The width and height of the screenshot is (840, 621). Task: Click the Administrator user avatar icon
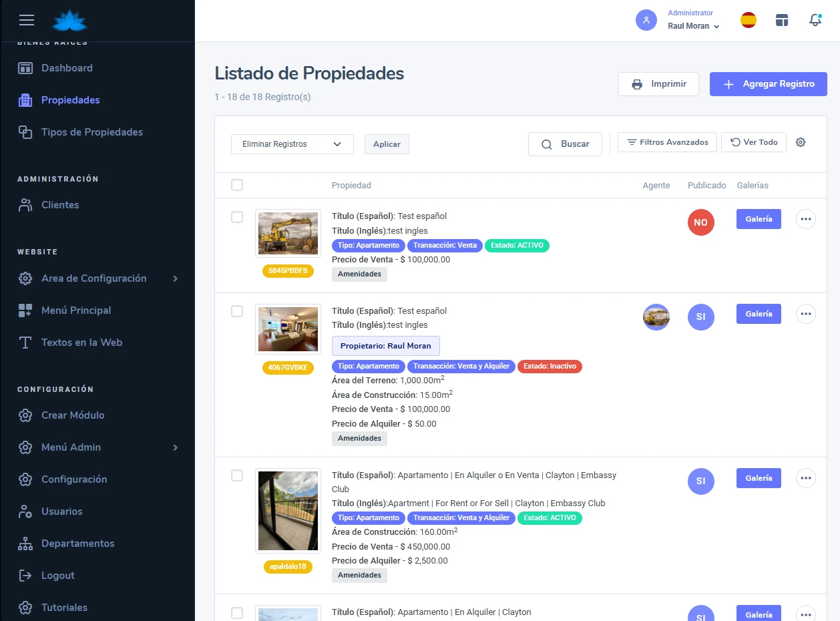tap(646, 20)
